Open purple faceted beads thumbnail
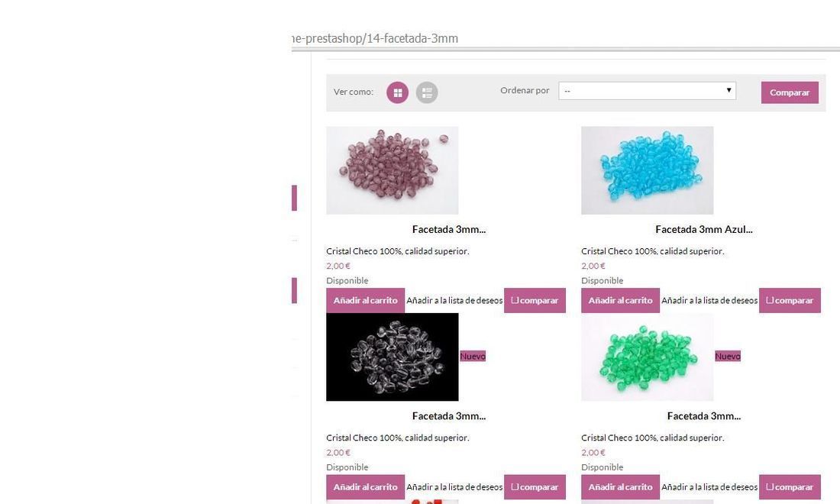Screen dimensions: 840x504 tap(393, 170)
